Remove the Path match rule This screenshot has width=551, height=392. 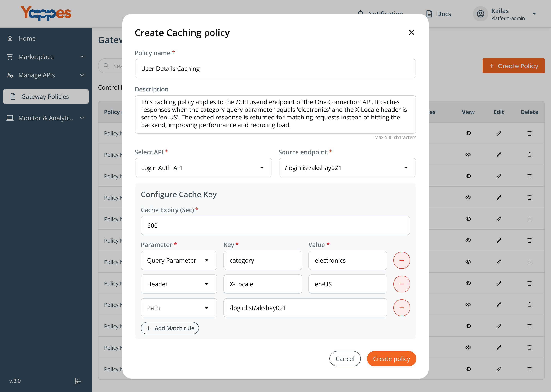tap(401, 308)
